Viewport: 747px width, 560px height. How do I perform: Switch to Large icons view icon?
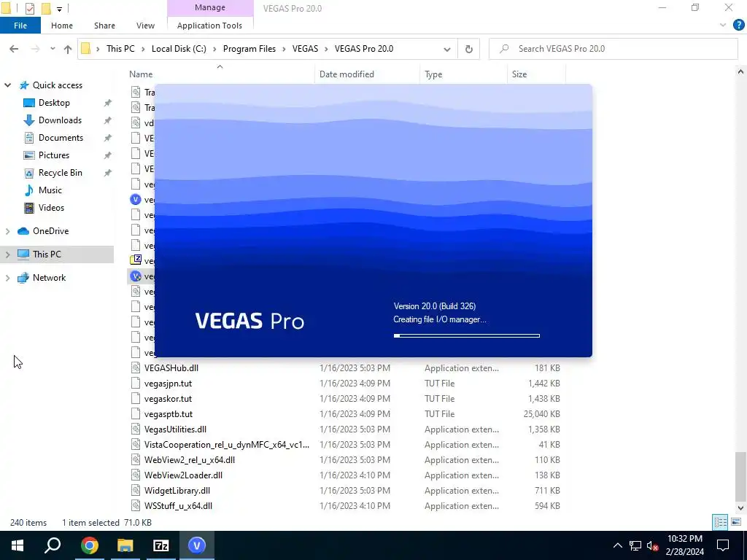point(735,522)
